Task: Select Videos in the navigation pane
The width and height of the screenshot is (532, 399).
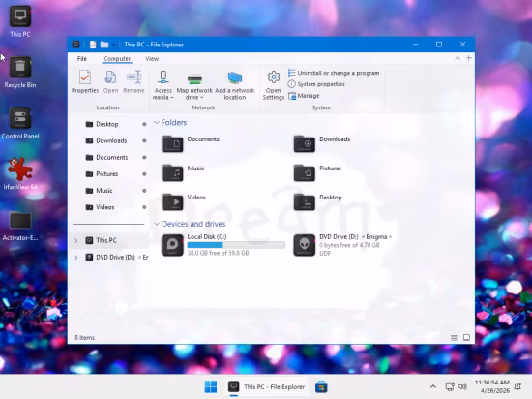Action: [100, 207]
